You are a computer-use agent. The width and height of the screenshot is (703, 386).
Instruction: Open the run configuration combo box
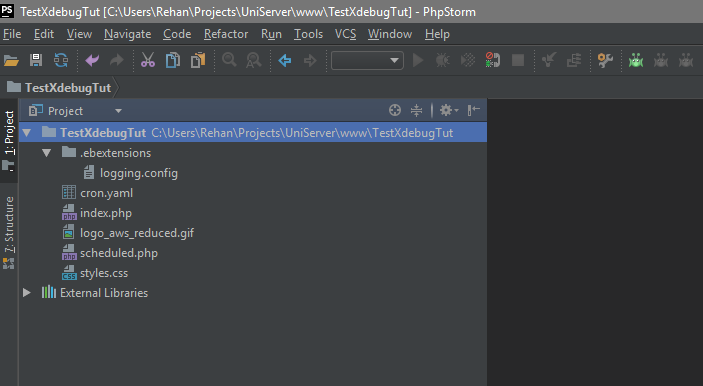(367, 61)
